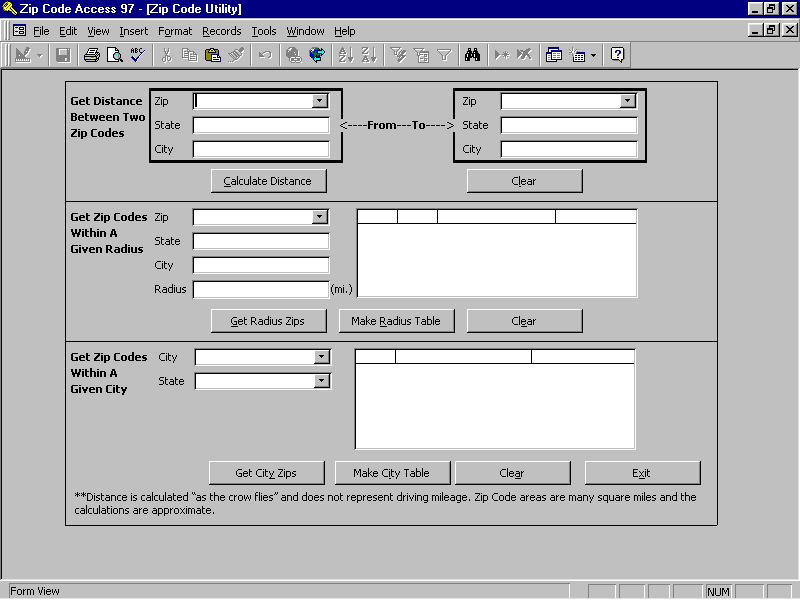Hit the Paste clipboard icon
This screenshot has height=600, width=800.
(213, 55)
